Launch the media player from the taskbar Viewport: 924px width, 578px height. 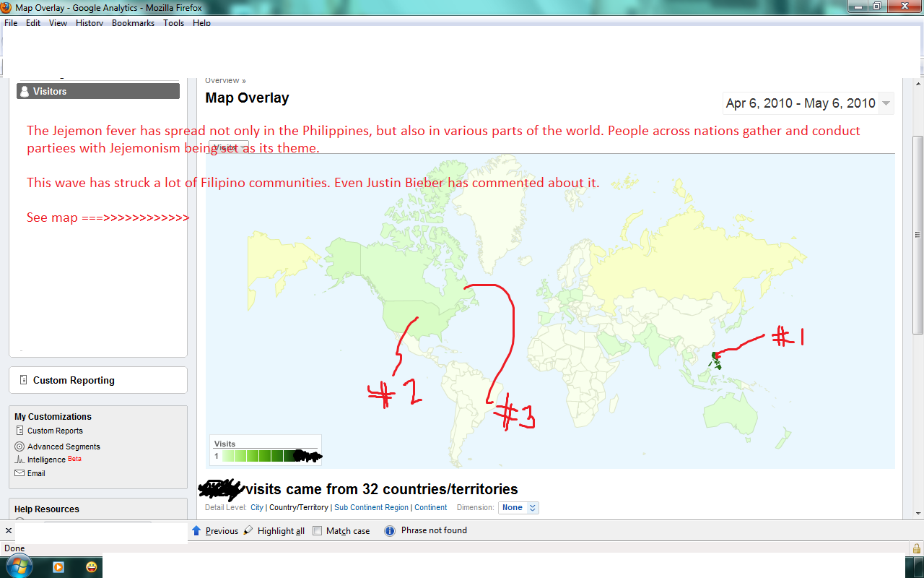click(58, 566)
